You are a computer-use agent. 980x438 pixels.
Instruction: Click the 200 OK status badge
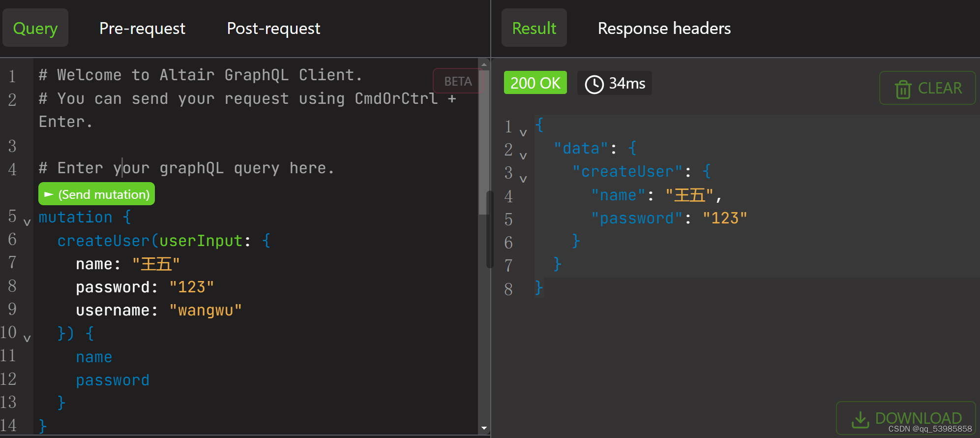(535, 83)
